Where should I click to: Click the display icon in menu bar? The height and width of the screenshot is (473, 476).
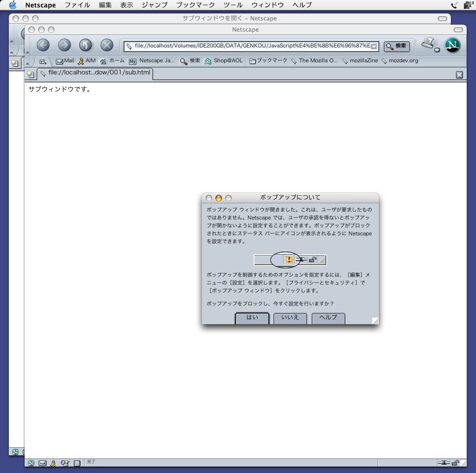(x=469, y=5)
